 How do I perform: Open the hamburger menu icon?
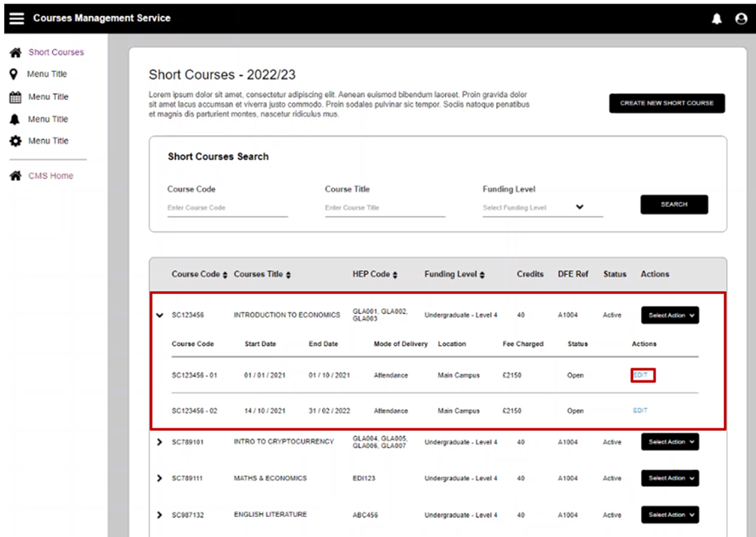point(17,18)
